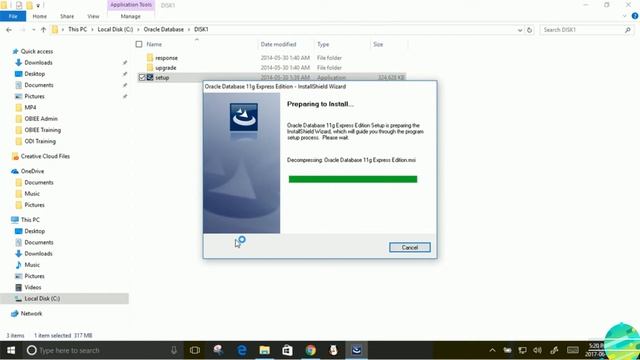640x360 pixels.
Task: Select the response folder icon
Action: click(x=150, y=58)
